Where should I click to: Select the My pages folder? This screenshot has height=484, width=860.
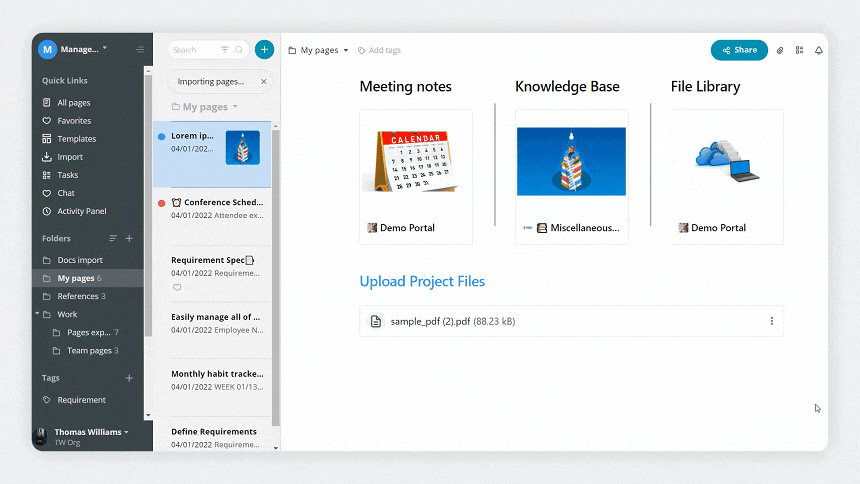pos(88,278)
